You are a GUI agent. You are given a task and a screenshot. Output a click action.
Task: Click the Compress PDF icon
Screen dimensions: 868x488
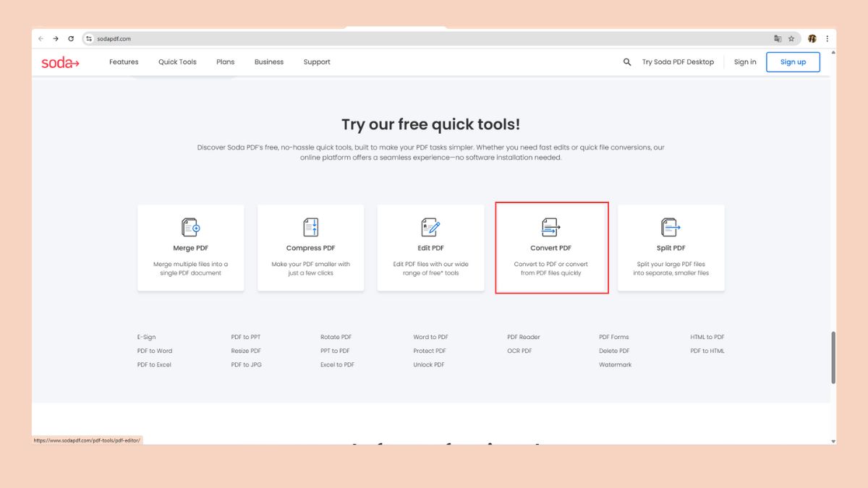click(311, 227)
